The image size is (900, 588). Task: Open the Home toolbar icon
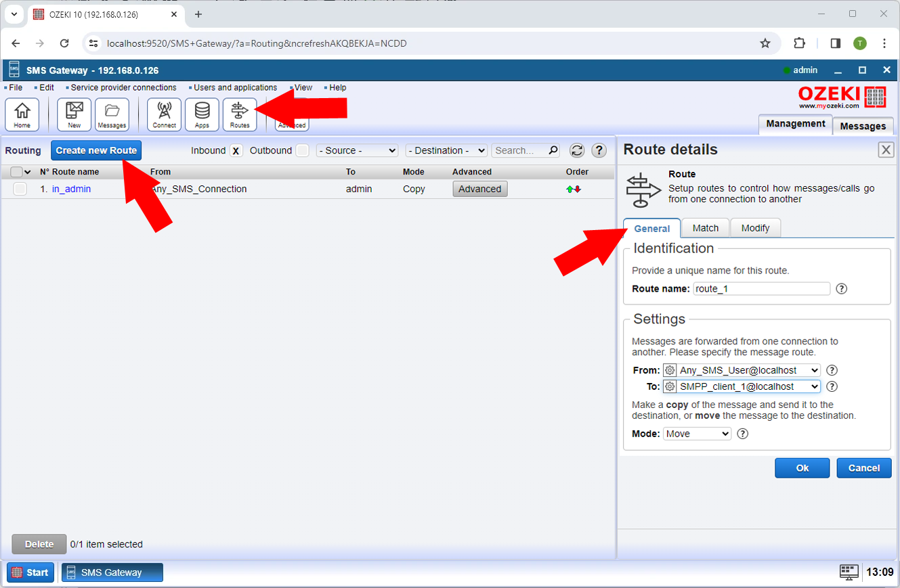(x=22, y=114)
